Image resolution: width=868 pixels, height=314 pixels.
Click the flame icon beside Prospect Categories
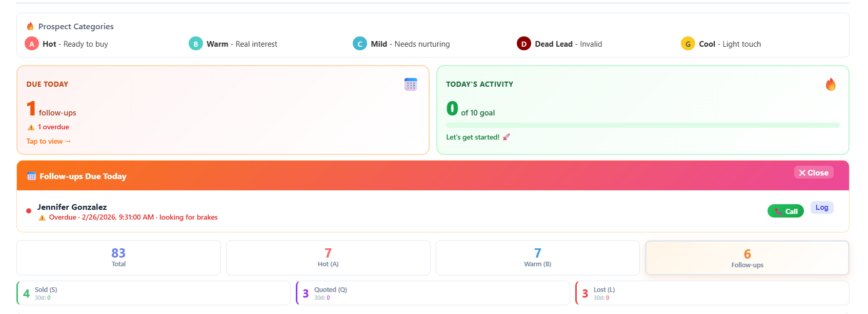[x=30, y=26]
